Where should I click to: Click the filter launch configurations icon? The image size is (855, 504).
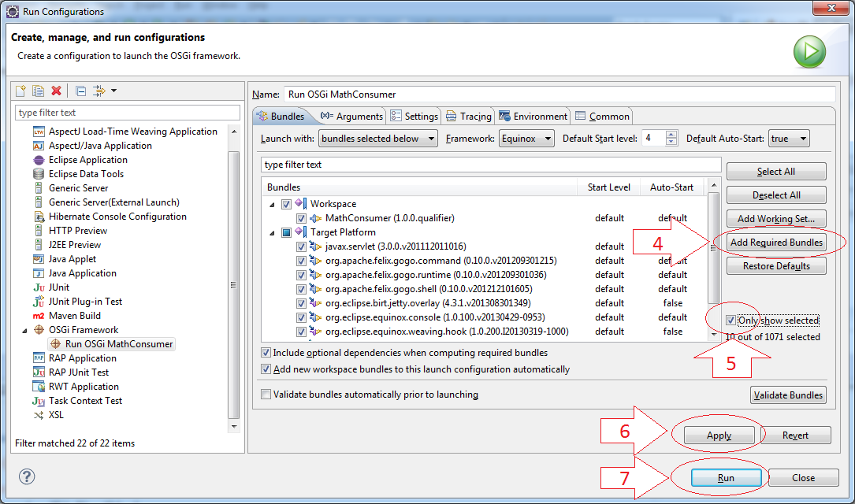99,91
